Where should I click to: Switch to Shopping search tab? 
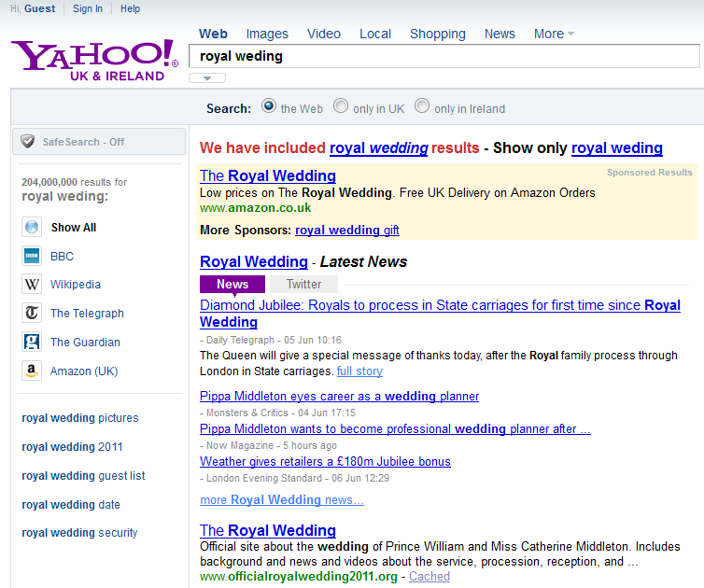coord(438,34)
